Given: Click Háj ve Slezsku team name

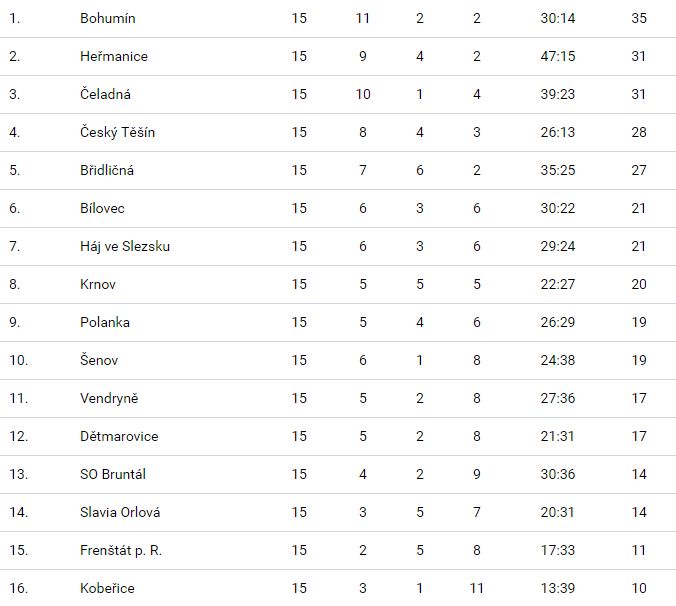Looking at the screenshot, I should pyautogui.click(x=125, y=247).
